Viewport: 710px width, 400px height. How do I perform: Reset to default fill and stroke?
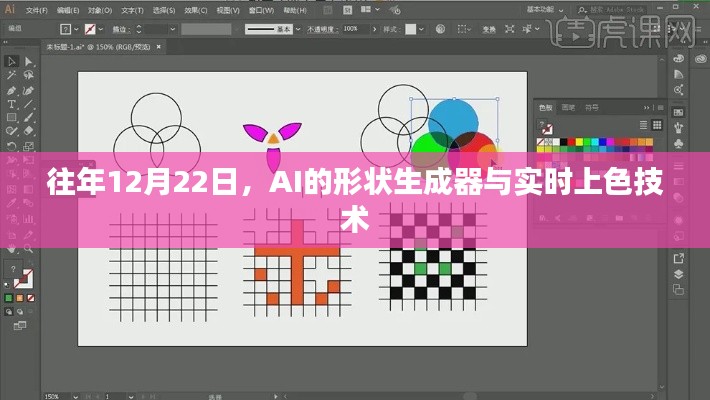coord(6,285)
